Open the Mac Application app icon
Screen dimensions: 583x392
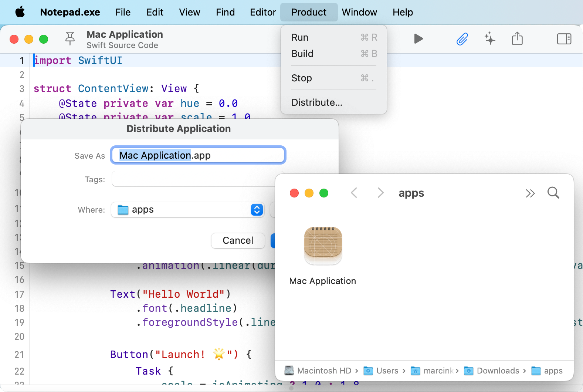pos(323,246)
